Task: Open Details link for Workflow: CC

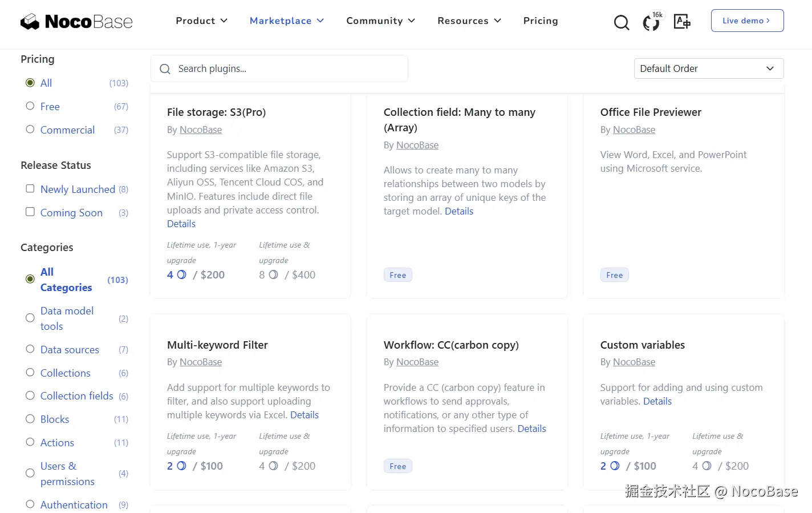Action: (531, 429)
